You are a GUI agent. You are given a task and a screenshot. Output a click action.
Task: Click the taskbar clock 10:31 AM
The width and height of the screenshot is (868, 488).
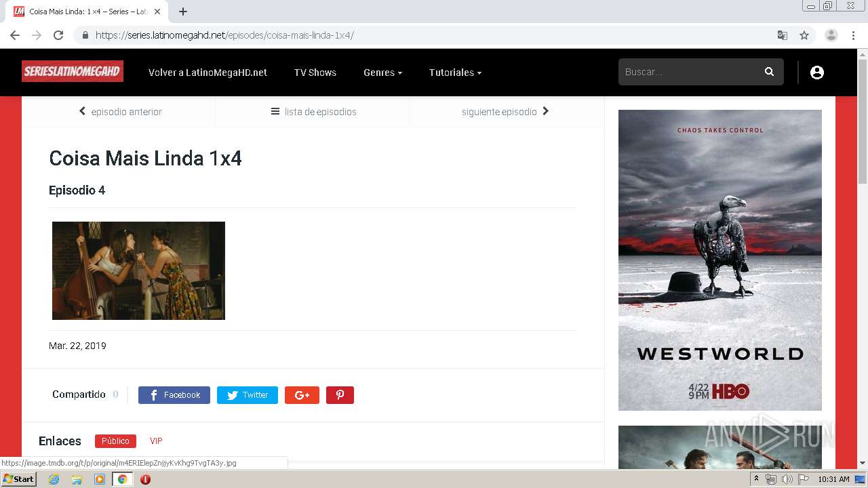point(833,479)
